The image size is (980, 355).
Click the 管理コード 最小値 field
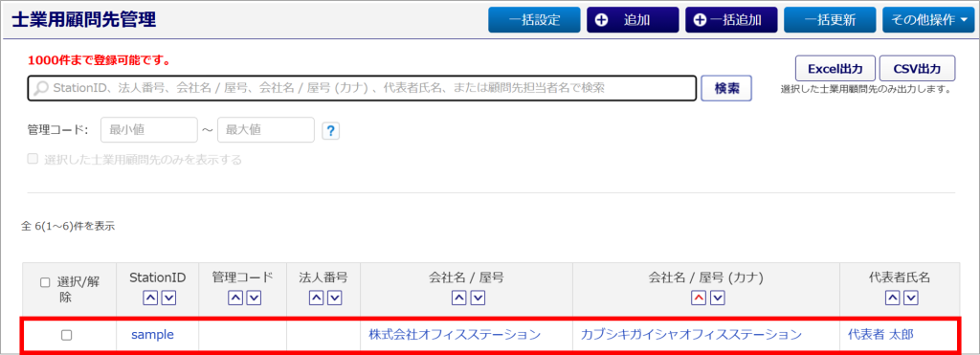coord(148,130)
